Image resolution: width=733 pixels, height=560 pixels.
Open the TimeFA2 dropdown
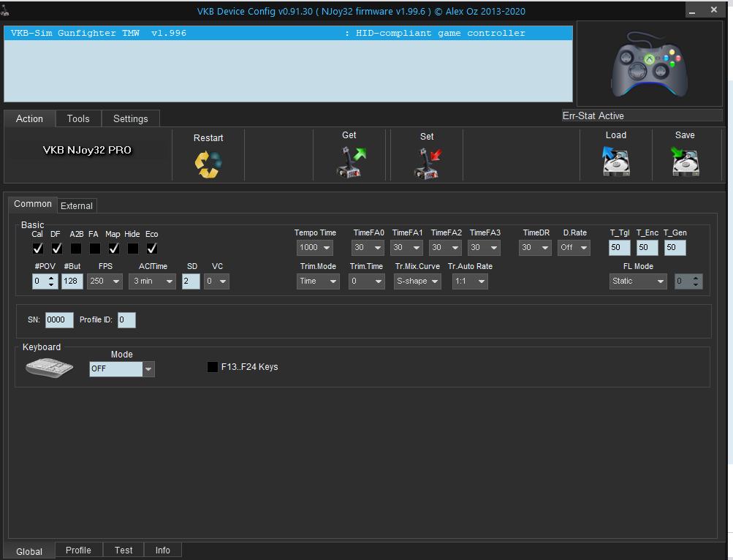click(445, 248)
